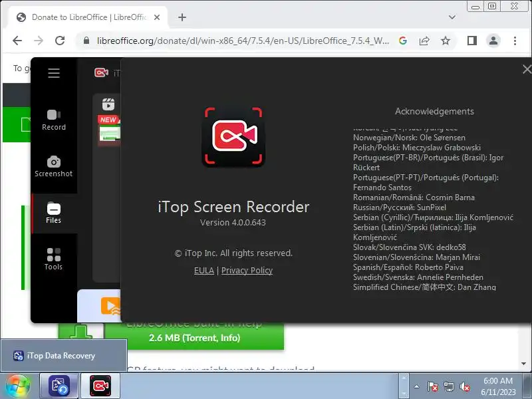Open the taskbar clock showing 6:00 AM
The width and height of the screenshot is (532, 399).
[498, 386]
